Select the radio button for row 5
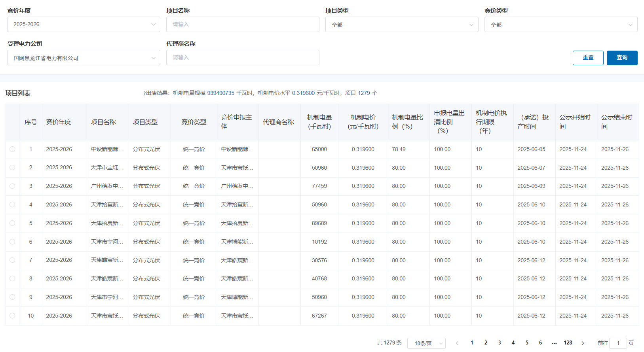This screenshot has width=644, height=352. point(12,223)
